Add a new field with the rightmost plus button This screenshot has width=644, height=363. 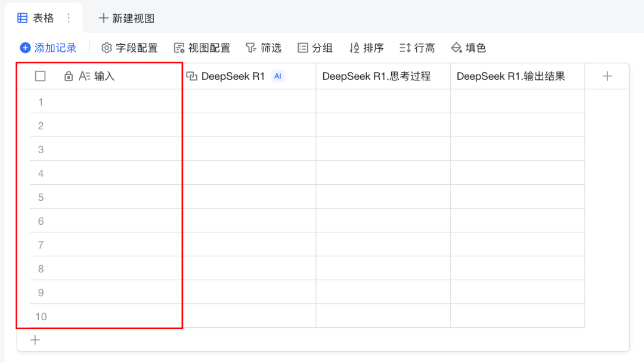pyautogui.click(x=607, y=76)
